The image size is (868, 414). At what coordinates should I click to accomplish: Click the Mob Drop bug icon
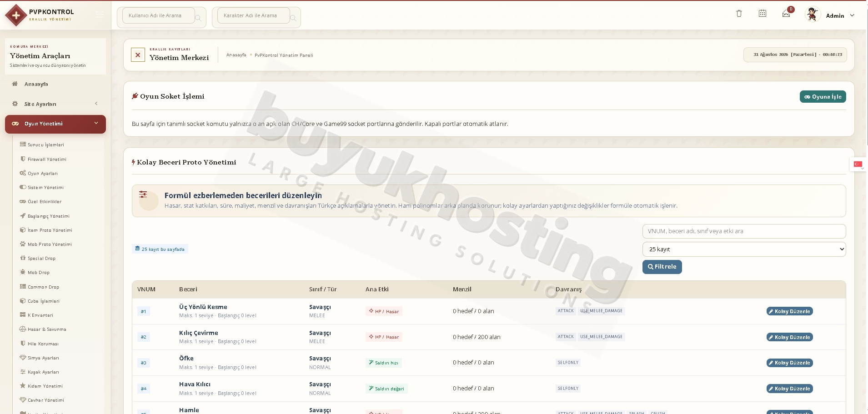tap(23, 272)
